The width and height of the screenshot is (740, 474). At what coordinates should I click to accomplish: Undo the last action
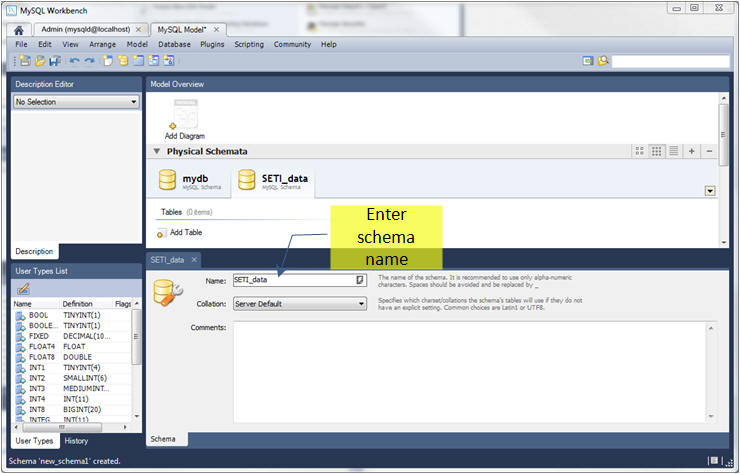75,60
